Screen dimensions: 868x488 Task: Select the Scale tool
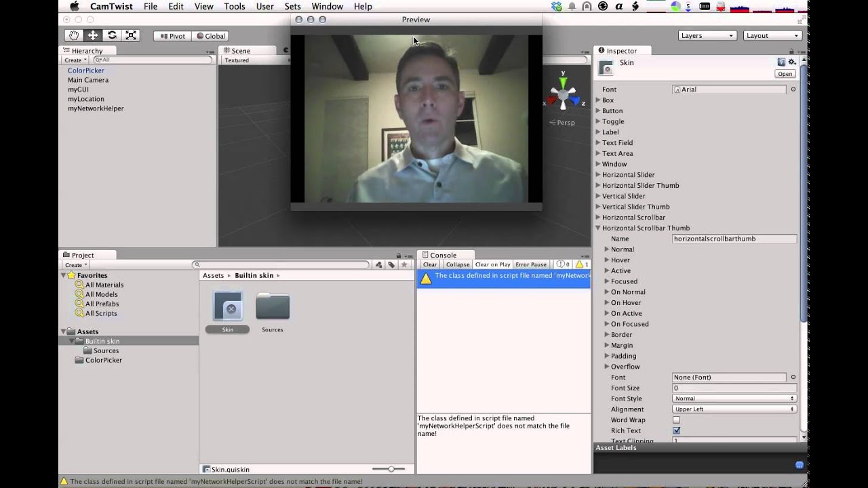click(x=131, y=35)
